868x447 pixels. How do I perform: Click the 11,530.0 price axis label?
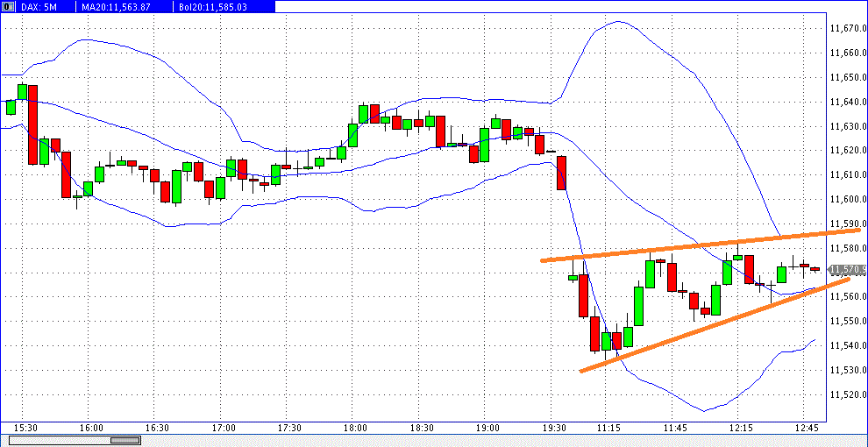click(848, 370)
